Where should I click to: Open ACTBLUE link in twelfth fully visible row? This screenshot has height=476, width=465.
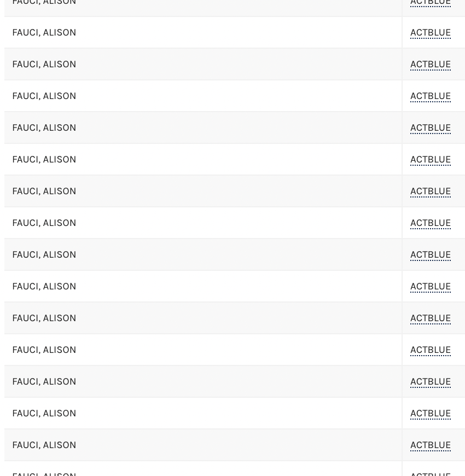pos(430,382)
